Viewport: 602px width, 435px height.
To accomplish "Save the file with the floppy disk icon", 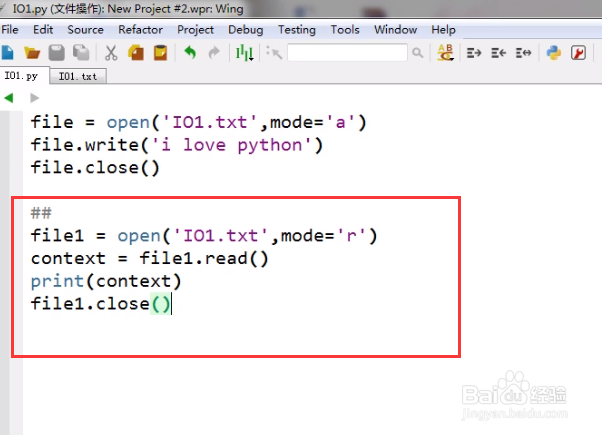I will point(56,53).
